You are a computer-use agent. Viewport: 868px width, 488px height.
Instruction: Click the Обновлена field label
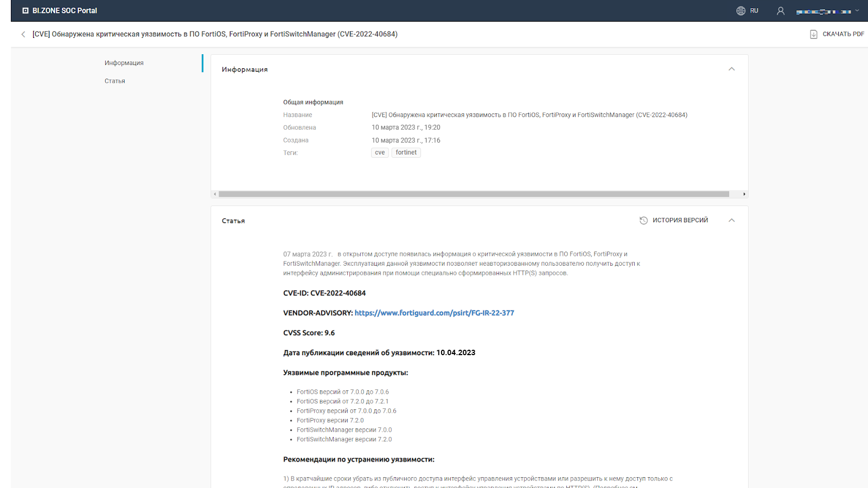click(x=299, y=127)
